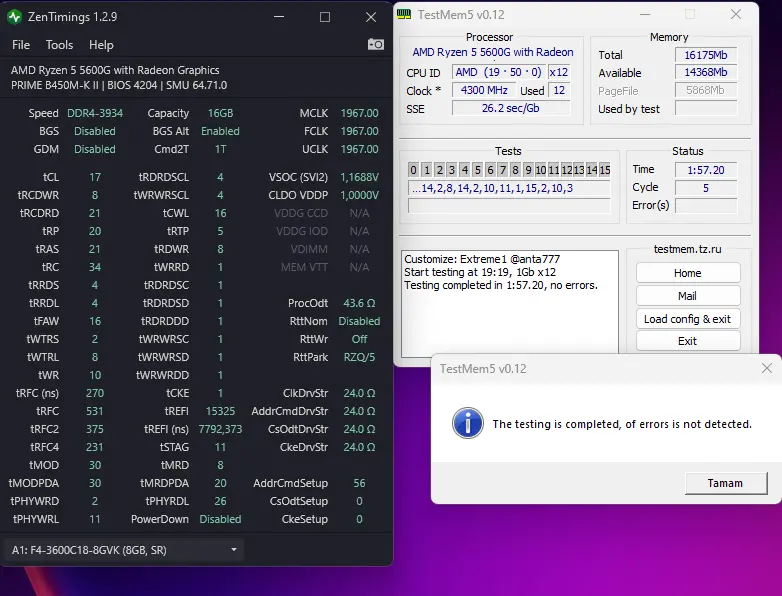Click the ProcOdt value 43.6 Ω
782x596 pixels.
pyautogui.click(x=359, y=303)
